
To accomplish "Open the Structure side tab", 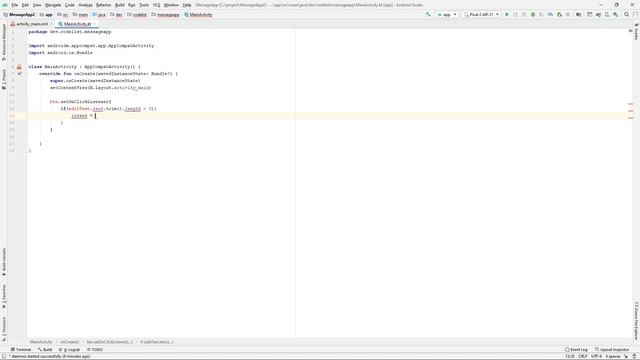I will (x=4, y=329).
